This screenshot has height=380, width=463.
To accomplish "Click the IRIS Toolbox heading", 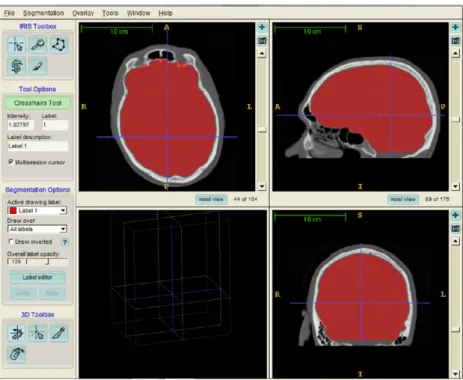I will (38, 26).
